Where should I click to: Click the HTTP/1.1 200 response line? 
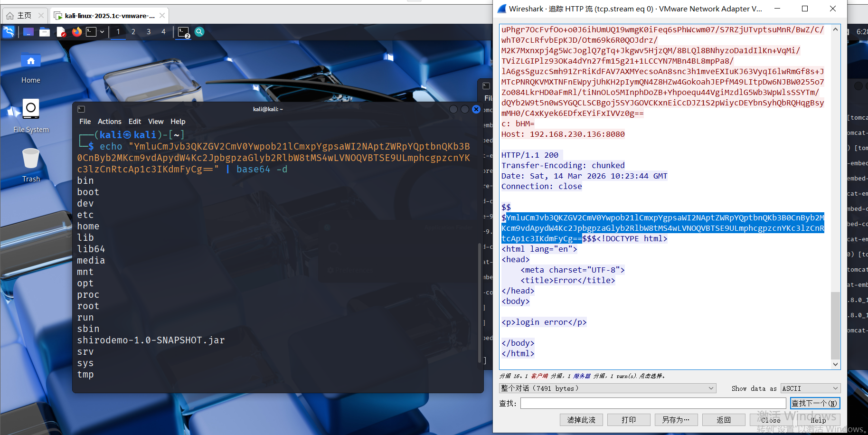coord(530,155)
